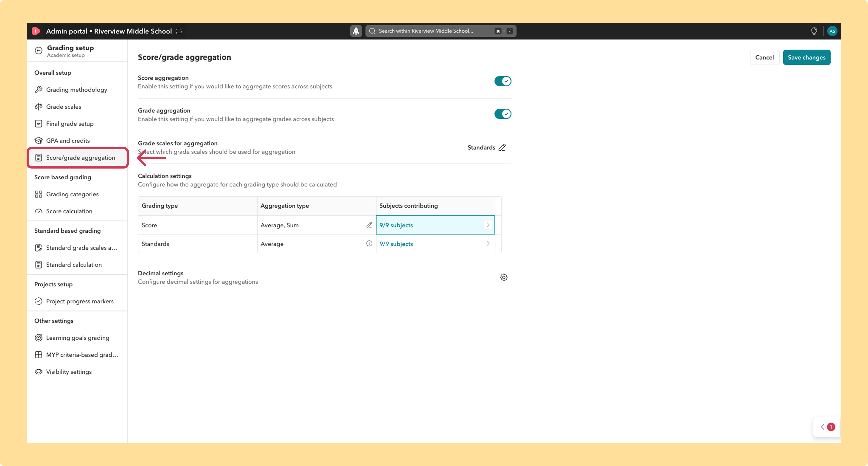Click the lightbulb tips icon
The height and width of the screenshot is (466, 868).
point(814,31)
